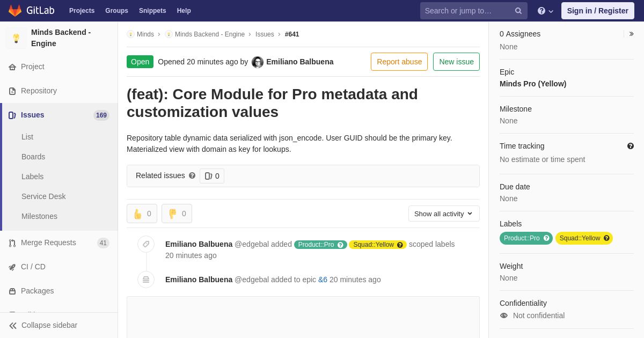This screenshot has width=644, height=338.
Task: Click the Minds breadcrumb bulb icon
Action: [x=130, y=34]
